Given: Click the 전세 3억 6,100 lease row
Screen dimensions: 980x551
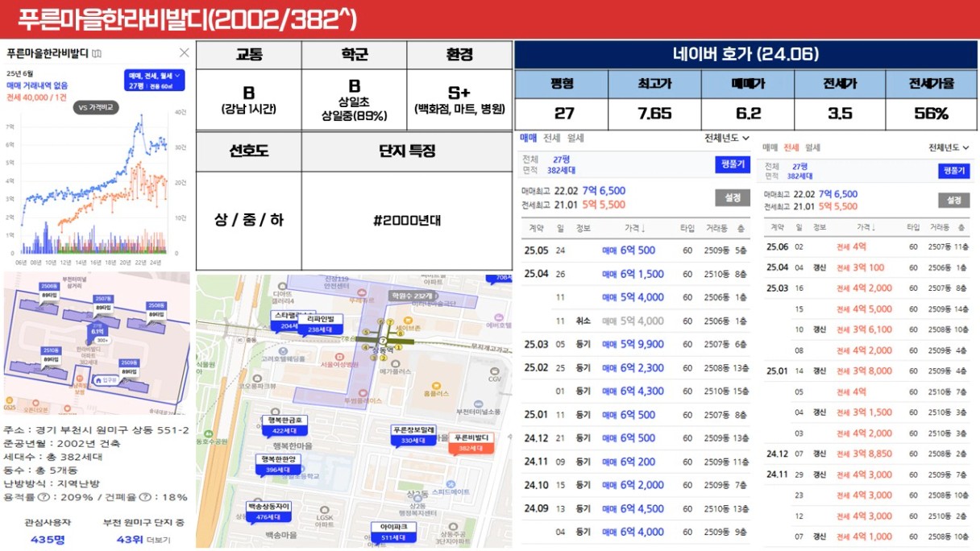Looking at the screenshot, I should [x=868, y=329].
